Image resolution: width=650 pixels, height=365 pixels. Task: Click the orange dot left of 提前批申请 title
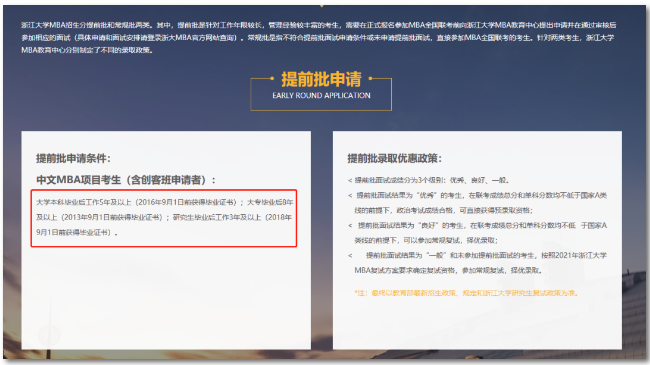tap(272, 78)
